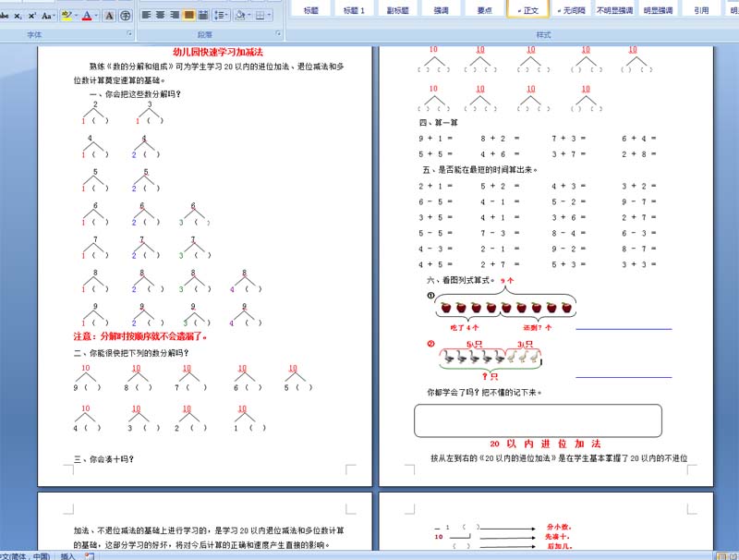This screenshot has height=560, width=739.
Task: Apply the 强调 style
Action: click(x=442, y=10)
